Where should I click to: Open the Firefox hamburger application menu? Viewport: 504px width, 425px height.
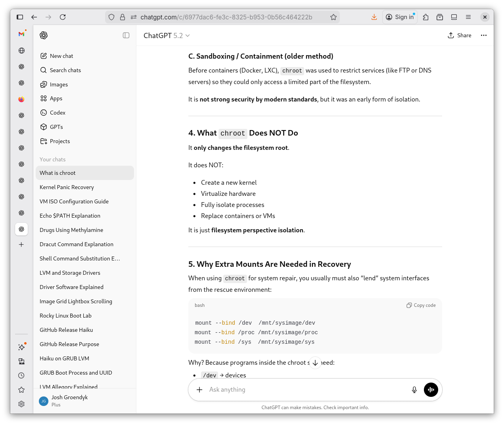point(468,17)
